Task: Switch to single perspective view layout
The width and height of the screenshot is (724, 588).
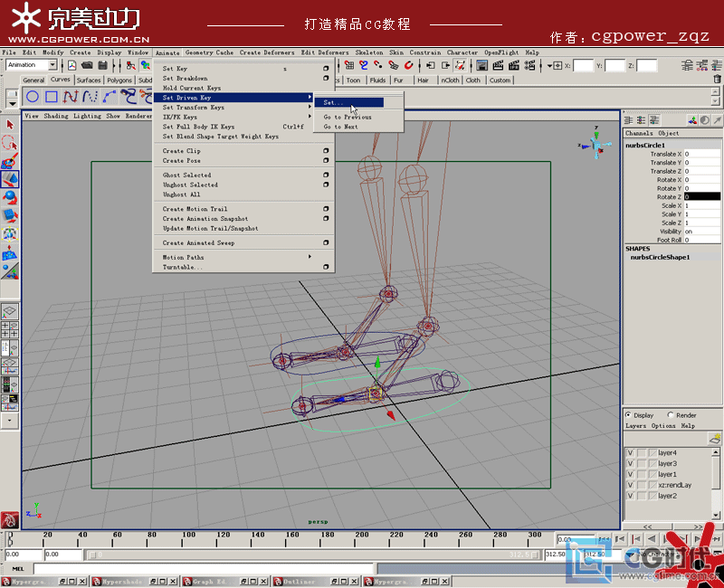Action: (x=10, y=311)
